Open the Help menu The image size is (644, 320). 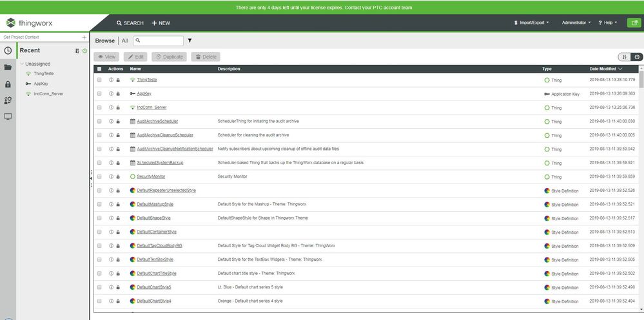pyautogui.click(x=607, y=23)
